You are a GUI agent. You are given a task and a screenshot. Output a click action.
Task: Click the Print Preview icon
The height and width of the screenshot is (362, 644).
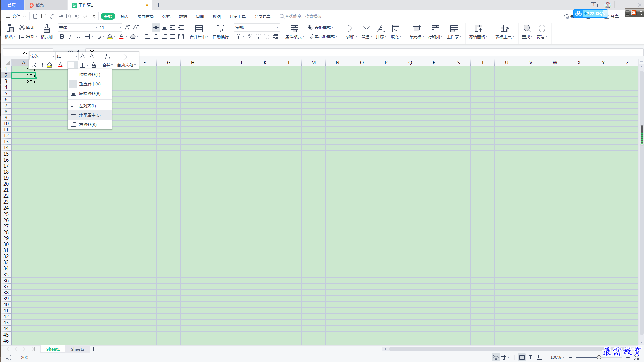pos(69,16)
